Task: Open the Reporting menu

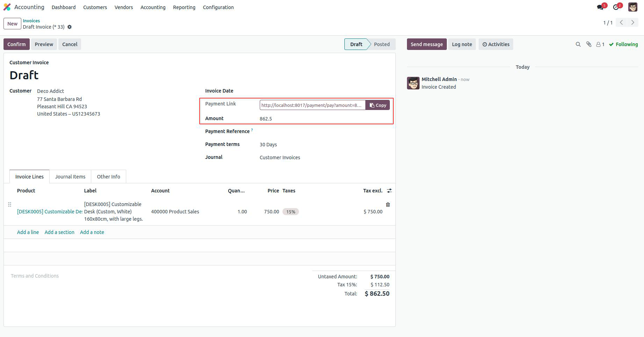Action: pos(184,7)
